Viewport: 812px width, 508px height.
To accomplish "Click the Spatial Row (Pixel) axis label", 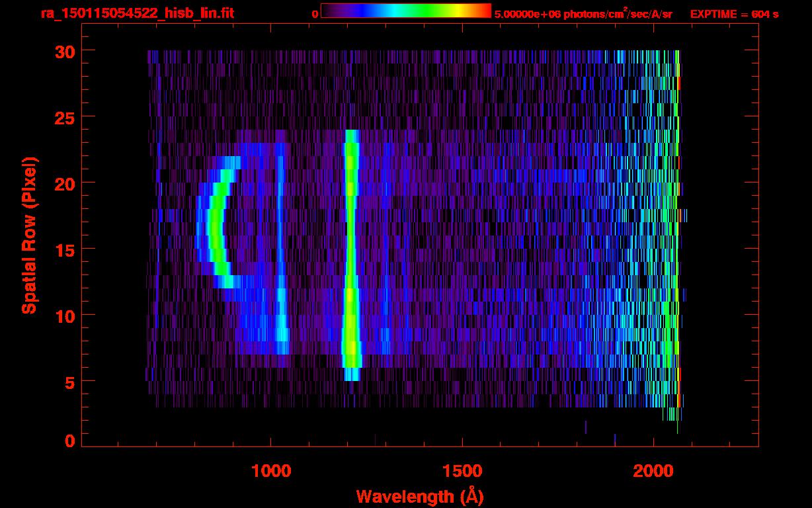I will 30,235.
